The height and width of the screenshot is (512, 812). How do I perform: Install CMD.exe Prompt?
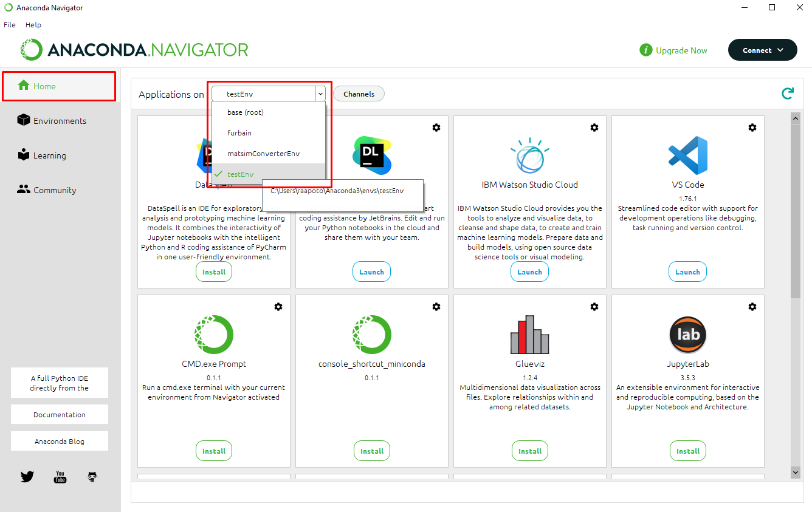[214, 451]
